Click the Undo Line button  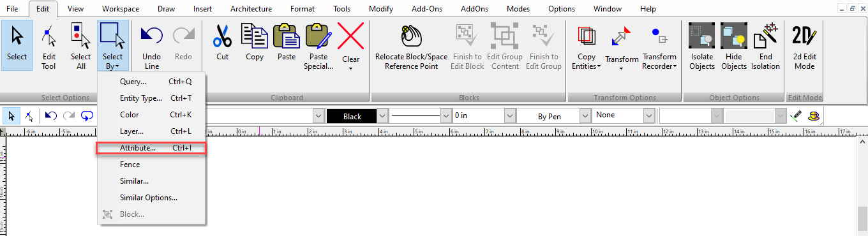point(151,45)
